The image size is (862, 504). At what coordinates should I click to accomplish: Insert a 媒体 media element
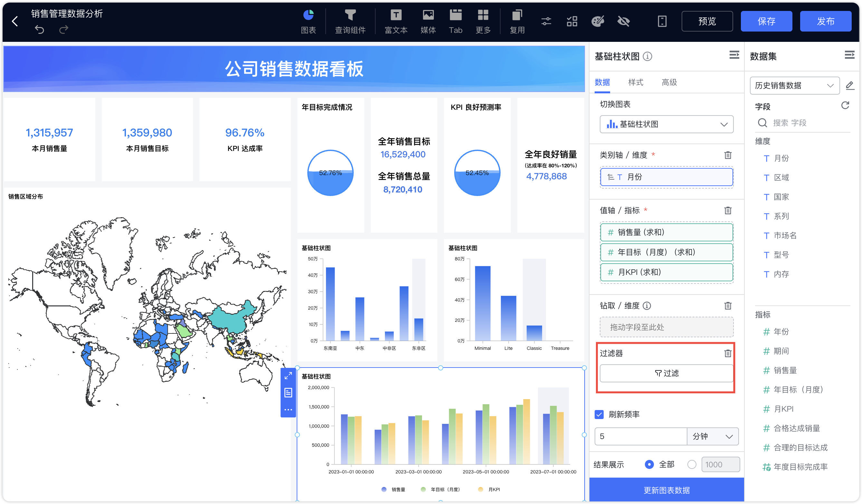tap(428, 22)
